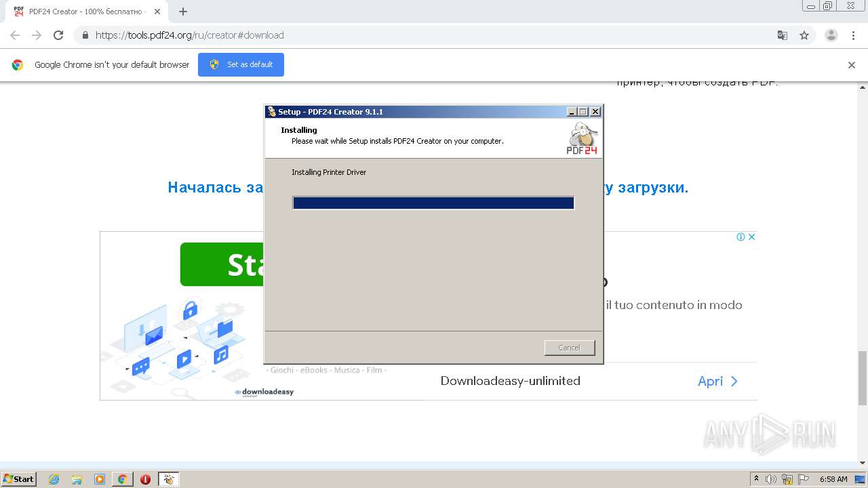Click the padlock site info icon
The width and height of the screenshot is (868, 488).
tap(85, 35)
